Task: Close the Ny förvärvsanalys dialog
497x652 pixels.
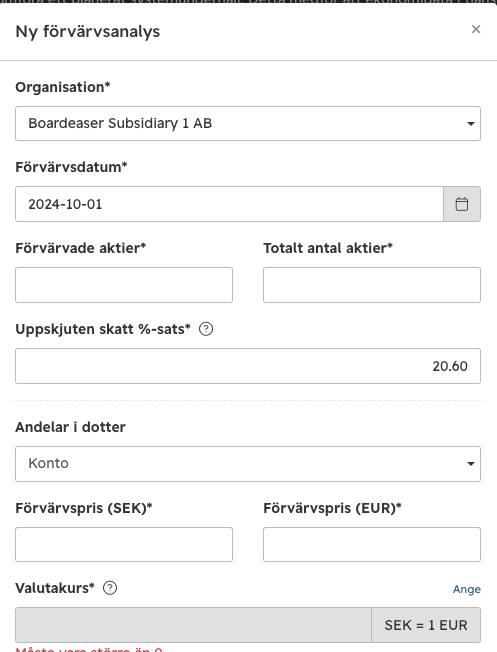Action: 476,29
